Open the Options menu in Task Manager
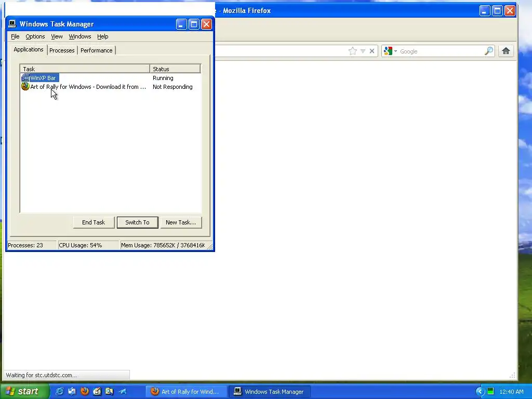The width and height of the screenshot is (532, 399). [35, 36]
